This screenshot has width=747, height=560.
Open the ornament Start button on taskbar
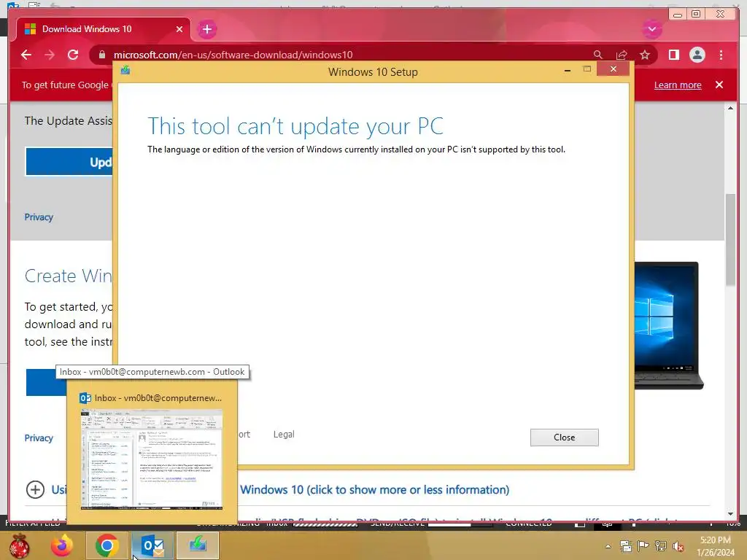pos(19,545)
